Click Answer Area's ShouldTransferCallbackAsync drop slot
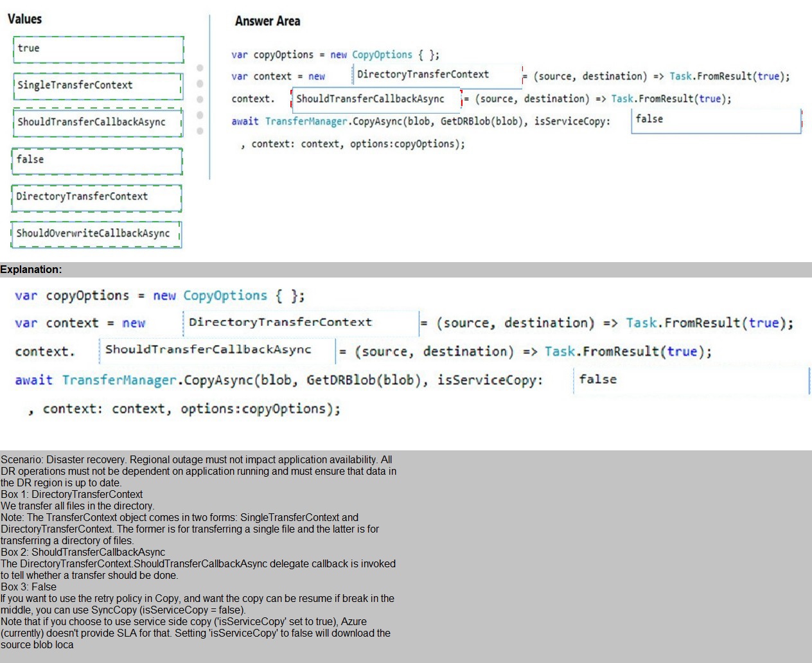This screenshot has height=663, width=812. pyautogui.click(x=376, y=99)
